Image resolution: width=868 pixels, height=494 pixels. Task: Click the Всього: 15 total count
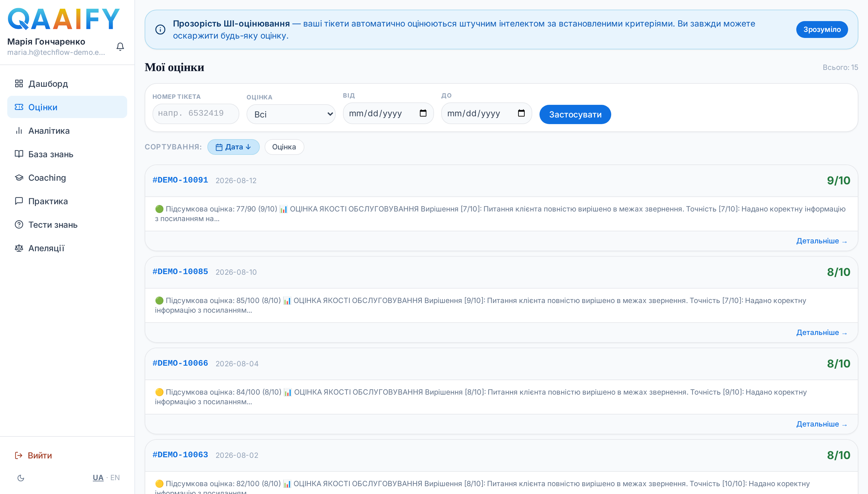pyautogui.click(x=840, y=67)
